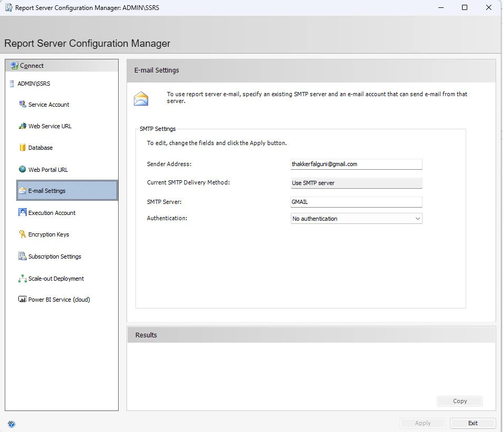
Task: Click the Encryption Keys key icon
Action: 22,234
